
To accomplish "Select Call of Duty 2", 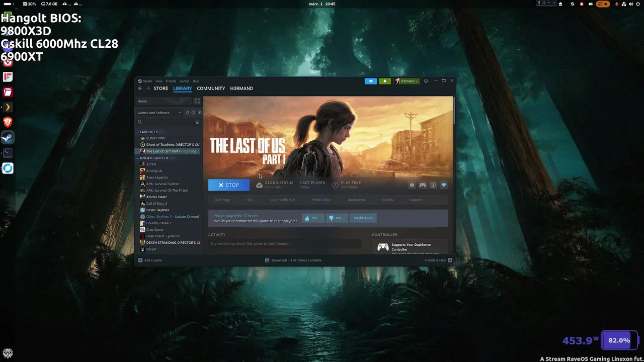I will (x=168, y=204).
